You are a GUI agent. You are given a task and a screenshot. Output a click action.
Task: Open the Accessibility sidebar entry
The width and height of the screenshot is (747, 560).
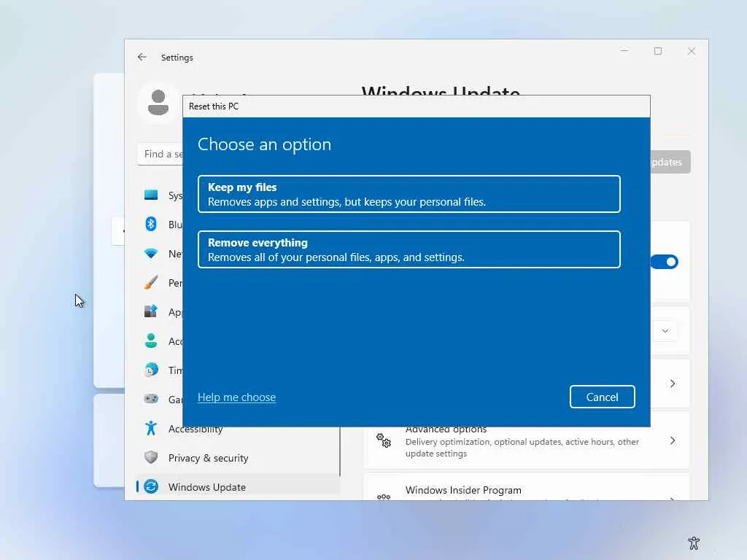coord(239,429)
